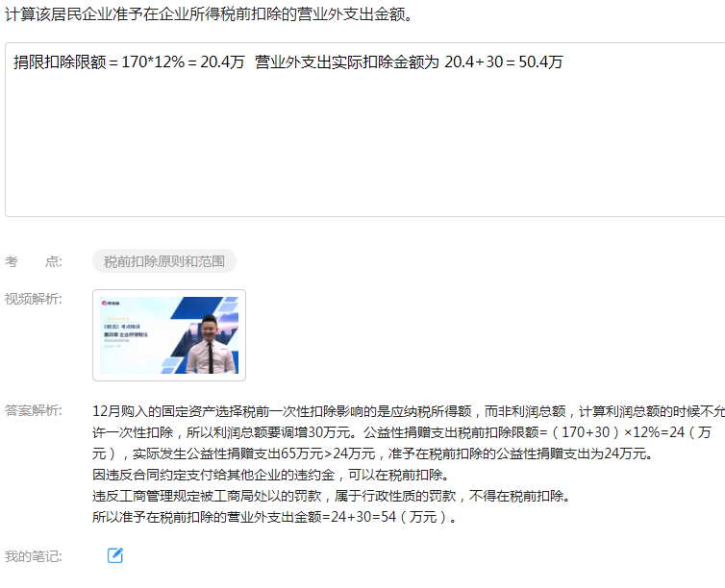Viewport: 725px width, 588px height.
Task: Click the 考点 label
Action: pyautogui.click(x=34, y=261)
